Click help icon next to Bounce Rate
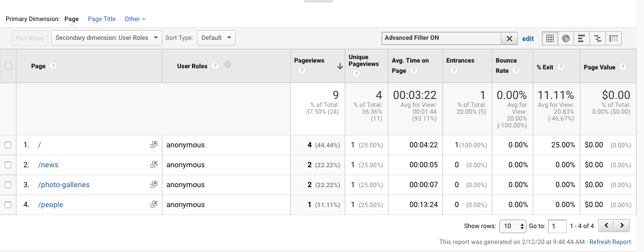The height and width of the screenshot is (252, 644). (x=516, y=71)
